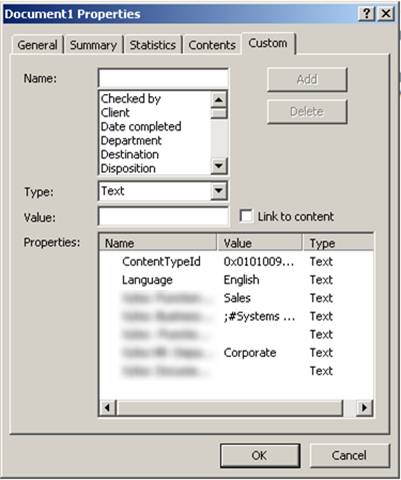This screenshot has width=401, height=480.
Task: Switch to the General tab
Action: pos(37,45)
